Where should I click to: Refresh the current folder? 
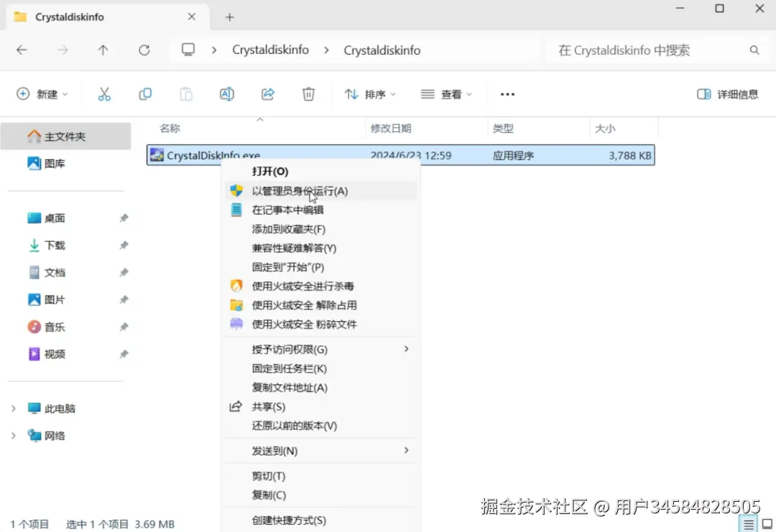(144, 50)
